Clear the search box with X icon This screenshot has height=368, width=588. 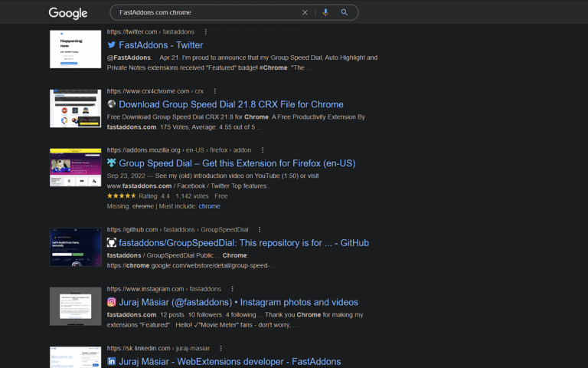(x=305, y=12)
